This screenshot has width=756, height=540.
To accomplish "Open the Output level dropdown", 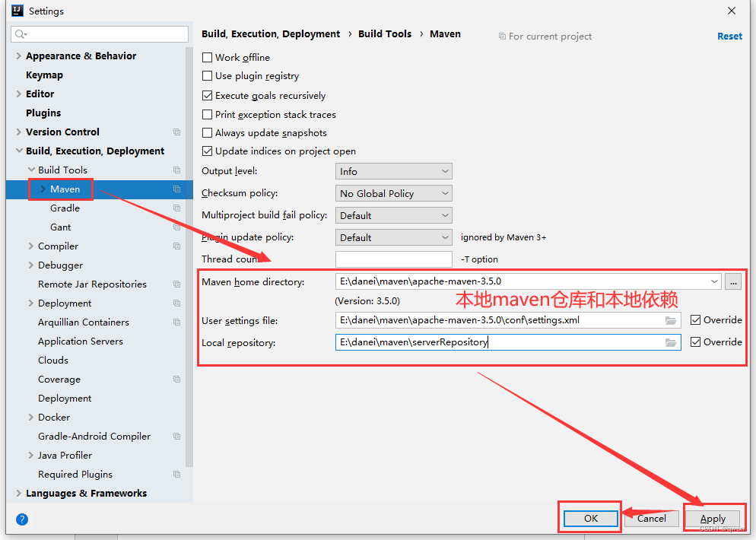I will coord(393,171).
